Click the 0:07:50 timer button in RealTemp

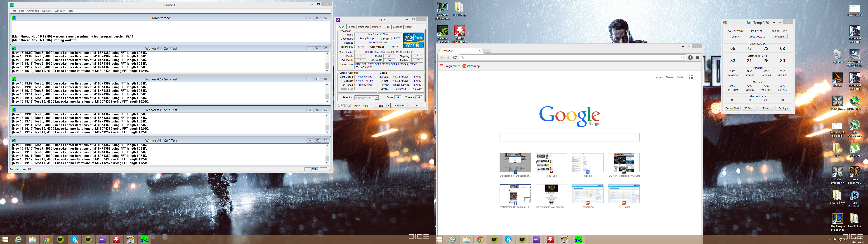(x=779, y=36)
